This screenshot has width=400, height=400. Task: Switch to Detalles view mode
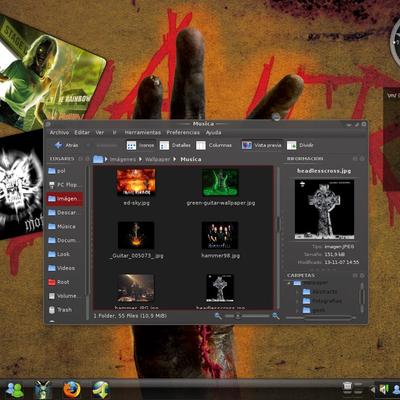click(175, 145)
